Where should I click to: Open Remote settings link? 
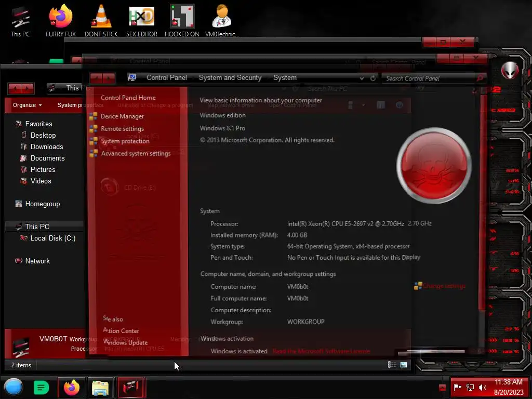pos(122,129)
